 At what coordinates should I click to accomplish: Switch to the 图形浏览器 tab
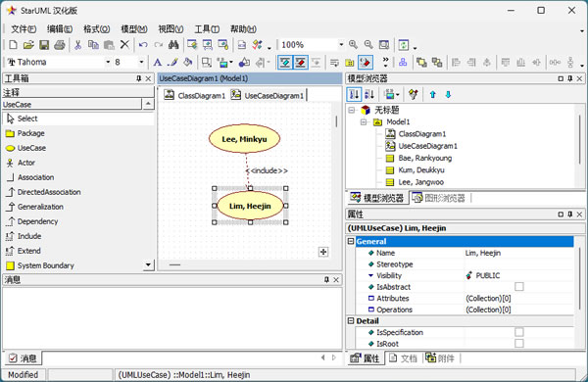439,198
